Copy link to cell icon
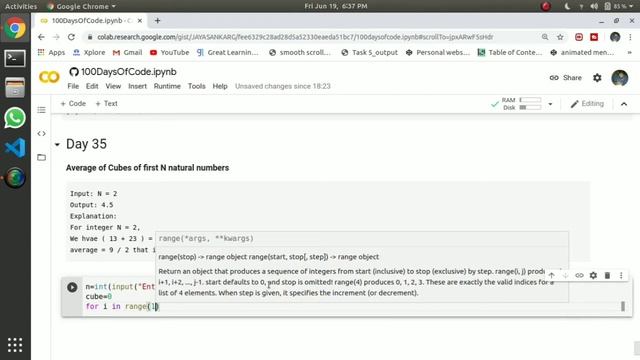640x360 pixels. pyautogui.click(x=579, y=276)
